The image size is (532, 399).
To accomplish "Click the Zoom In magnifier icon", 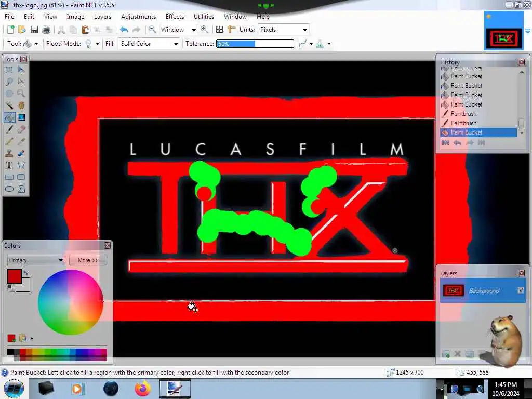I will pos(204,30).
